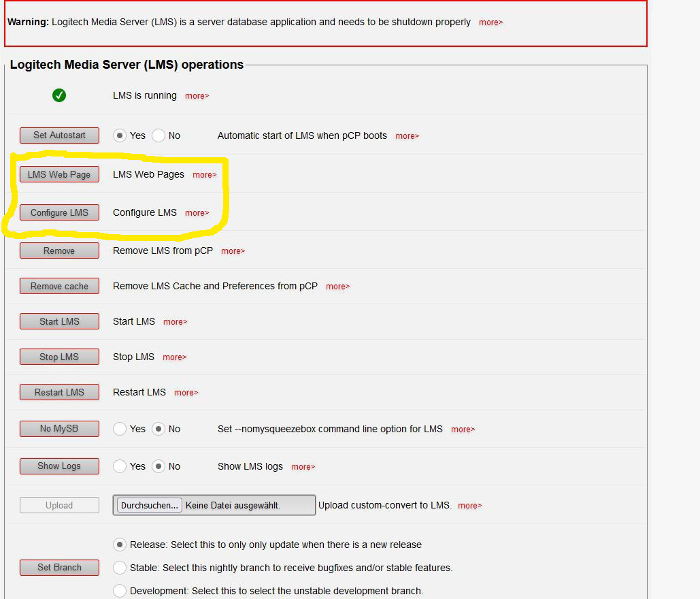Click the Start LMS button
Screen dimensions: 700x599
click(x=59, y=321)
